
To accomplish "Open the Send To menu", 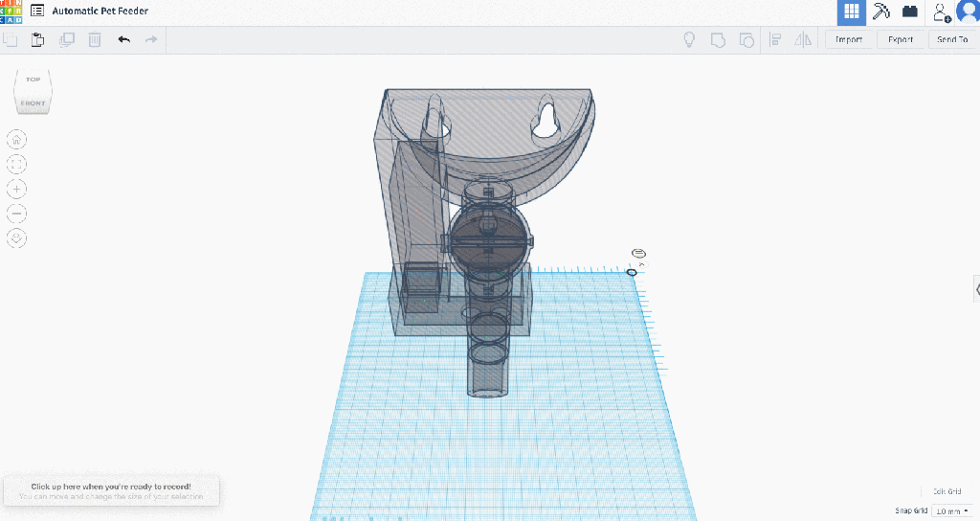I will click(x=951, y=39).
